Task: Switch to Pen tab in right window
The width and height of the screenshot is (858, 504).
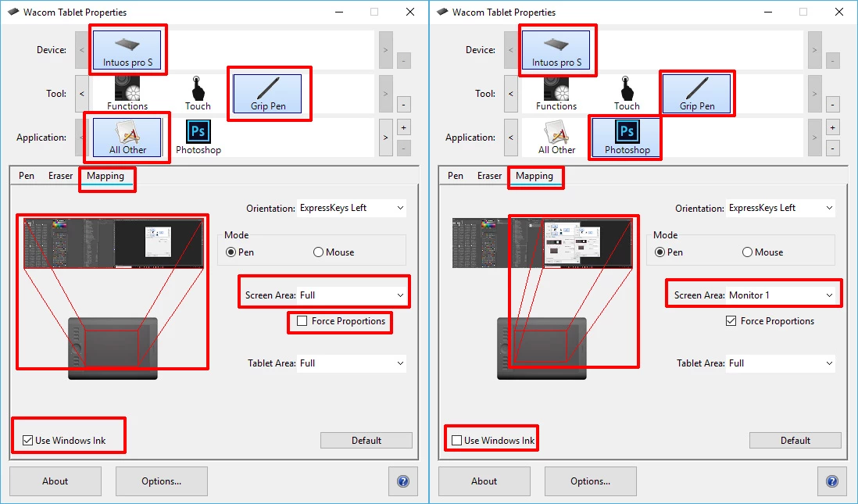Action: [456, 176]
